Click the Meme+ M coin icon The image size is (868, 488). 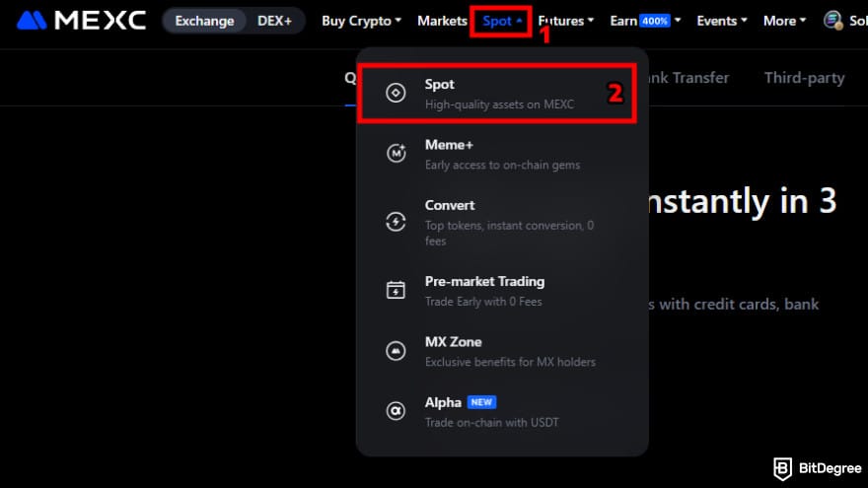(x=396, y=153)
